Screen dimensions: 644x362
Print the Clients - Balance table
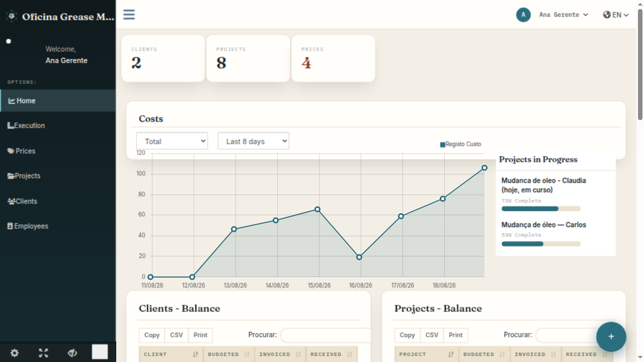click(x=200, y=335)
